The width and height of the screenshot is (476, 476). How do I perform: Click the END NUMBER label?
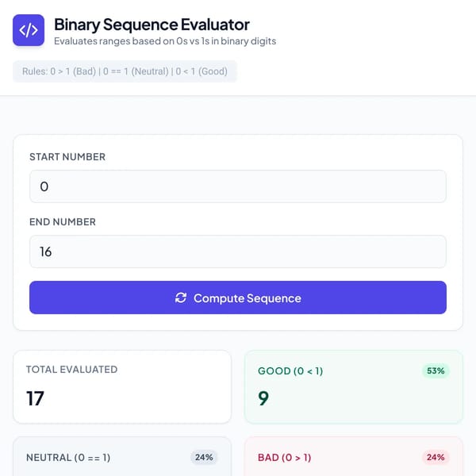[x=63, y=222]
